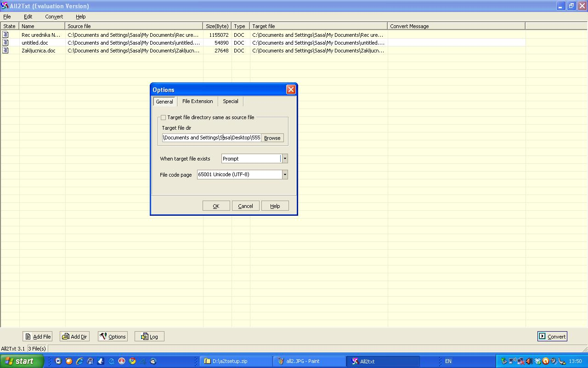This screenshot has width=588, height=368.
Task: Confirm options with OK button
Action: click(216, 206)
